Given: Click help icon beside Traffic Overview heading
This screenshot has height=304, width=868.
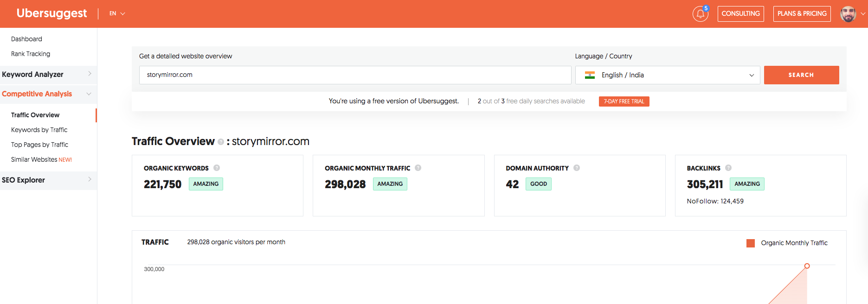Looking at the screenshot, I should (221, 142).
